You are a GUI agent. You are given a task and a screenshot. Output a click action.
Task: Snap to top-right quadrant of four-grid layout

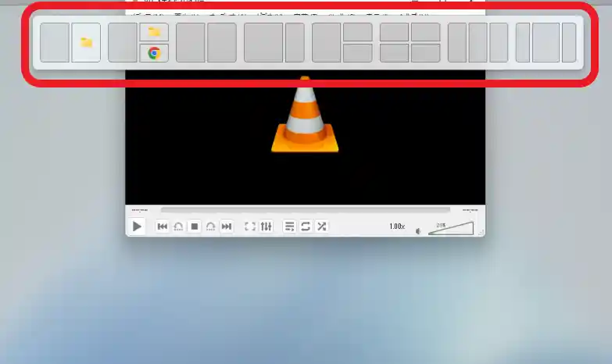pyautogui.click(x=426, y=32)
